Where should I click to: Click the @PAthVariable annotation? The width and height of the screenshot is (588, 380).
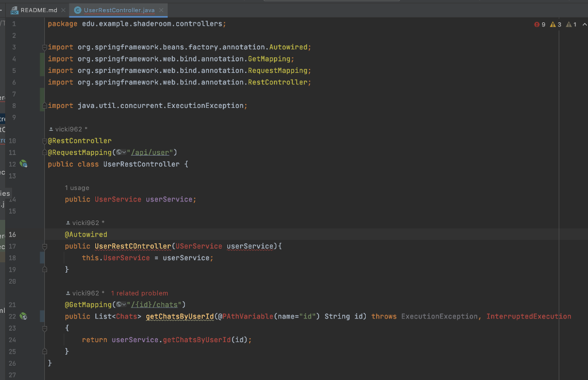point(246,316)
